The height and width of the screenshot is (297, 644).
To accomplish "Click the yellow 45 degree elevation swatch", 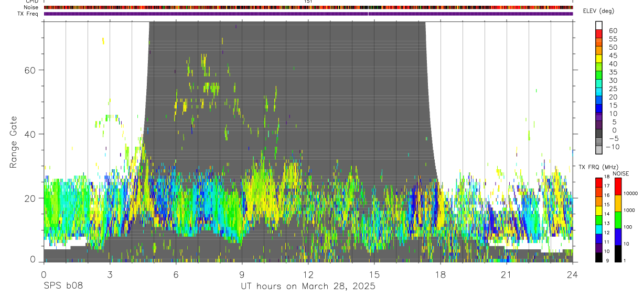I will pyautogui.click(x=599, y=59).
